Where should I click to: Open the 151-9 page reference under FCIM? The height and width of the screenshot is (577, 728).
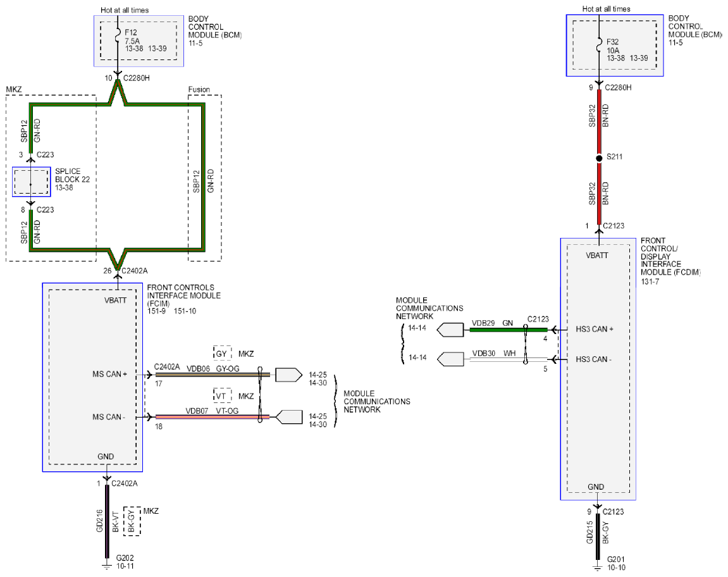(x=156, y=311)
